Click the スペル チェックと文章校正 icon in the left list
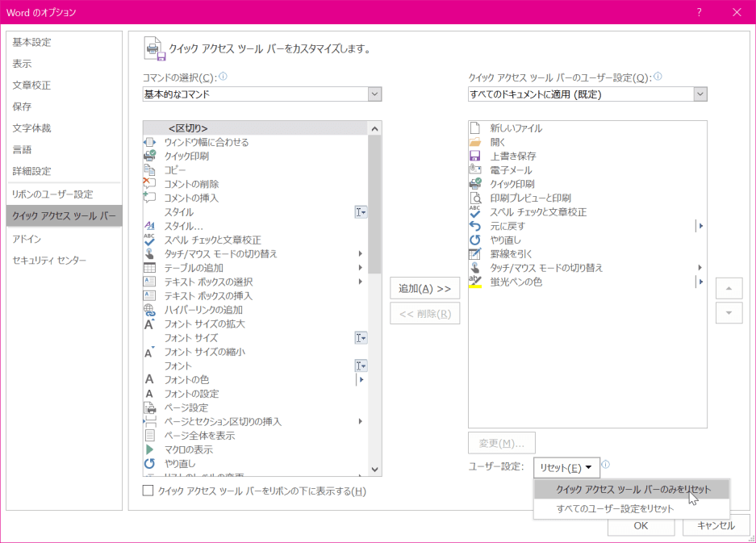The height and width of the screenshot is (543, 756). (149, 240)
